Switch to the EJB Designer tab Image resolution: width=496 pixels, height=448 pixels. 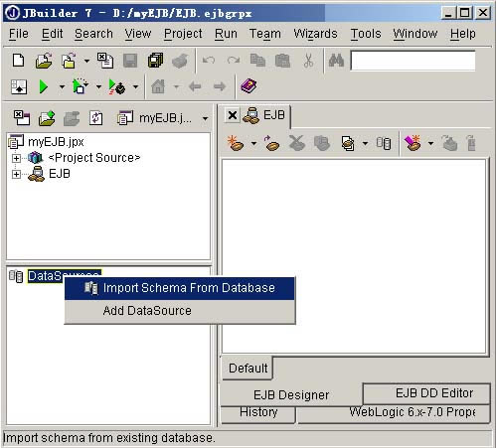click(291, 395)
